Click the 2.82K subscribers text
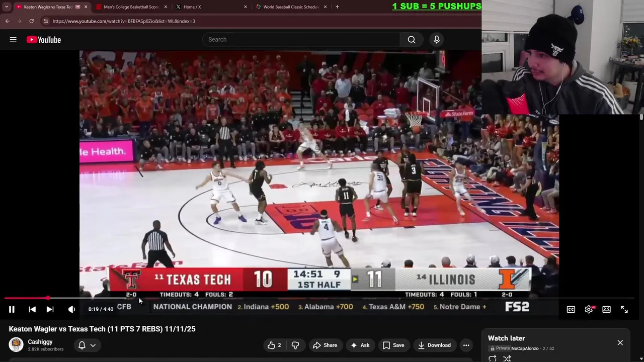The image size is (644, 362). point(46,349)
